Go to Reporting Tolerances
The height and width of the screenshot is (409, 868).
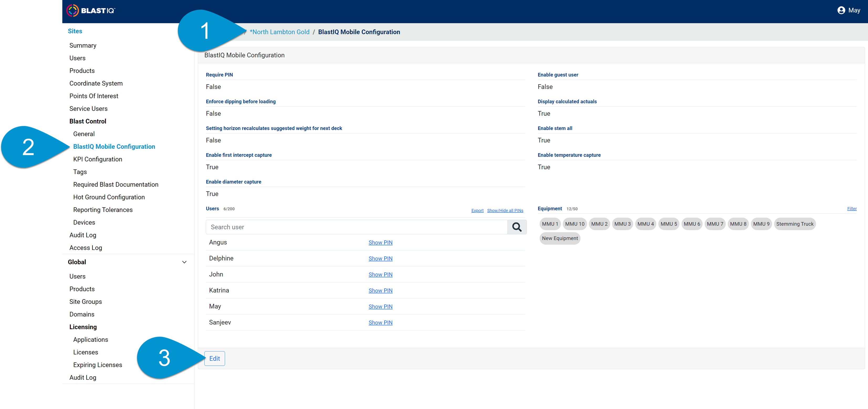pos(103,210)
